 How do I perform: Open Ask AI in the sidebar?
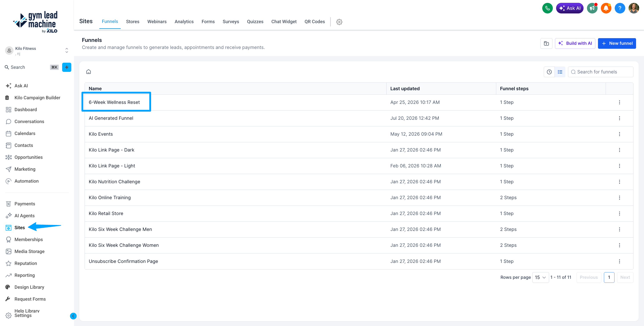pyautogui.click(x=21, y=86)
